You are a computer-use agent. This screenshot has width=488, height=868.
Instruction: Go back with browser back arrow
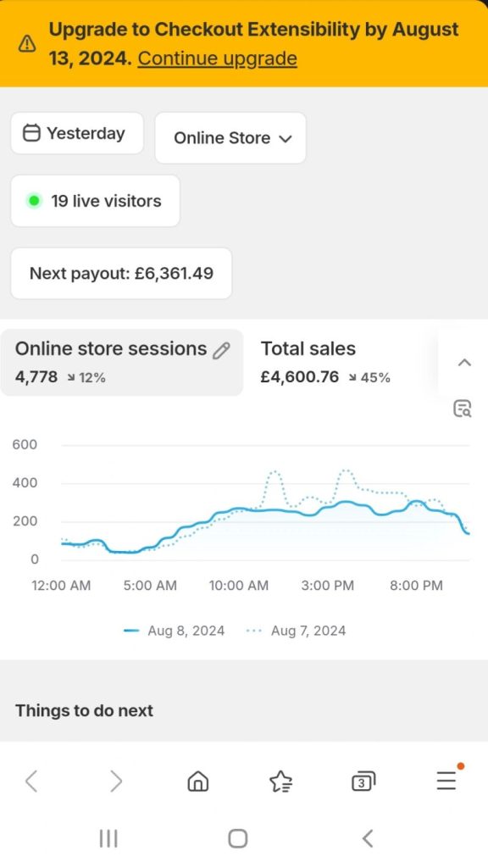coord(31,781)
